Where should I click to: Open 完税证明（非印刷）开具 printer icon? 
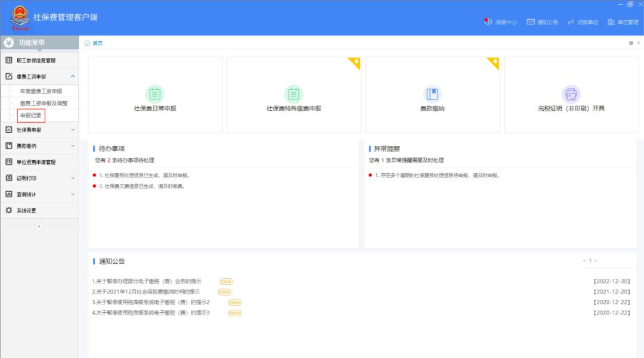coord(571,94)
